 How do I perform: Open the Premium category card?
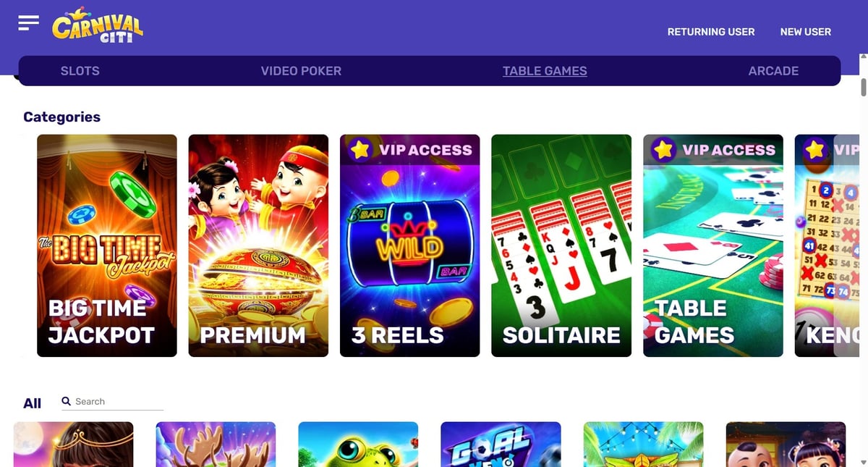coord(258,245)
